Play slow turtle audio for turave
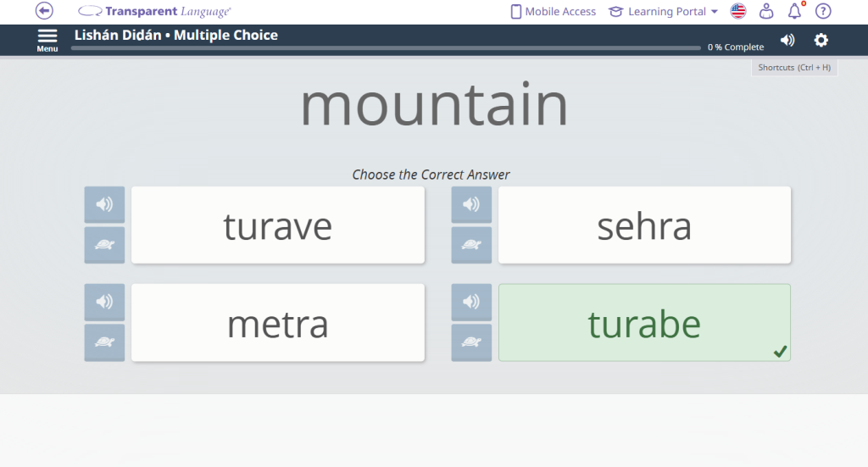Viewport: 868px width, 467px height. click(x=104, y=245)
